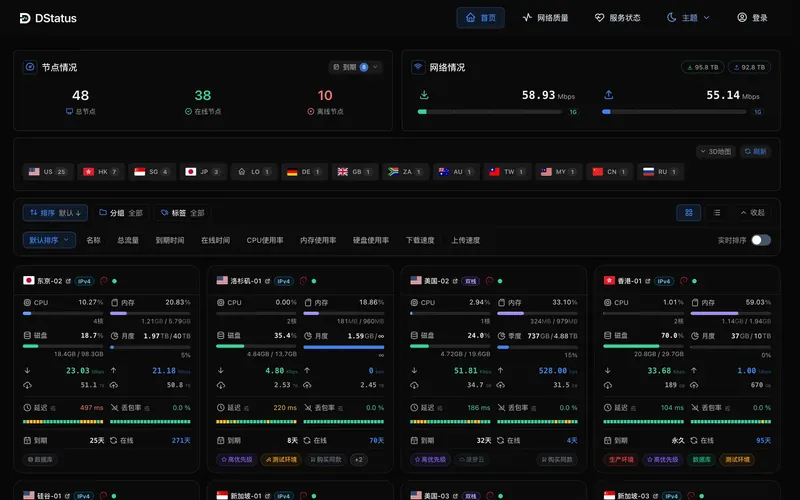Filter nodes by LO local chip

tap(254, 172)
